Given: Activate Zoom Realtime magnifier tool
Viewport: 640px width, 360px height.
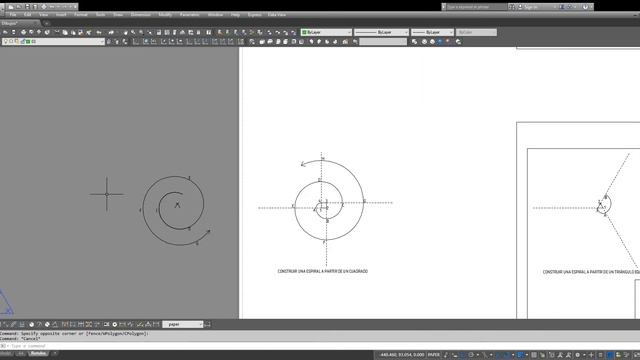Looking at the screenshot, I should (x=133, y=32).
